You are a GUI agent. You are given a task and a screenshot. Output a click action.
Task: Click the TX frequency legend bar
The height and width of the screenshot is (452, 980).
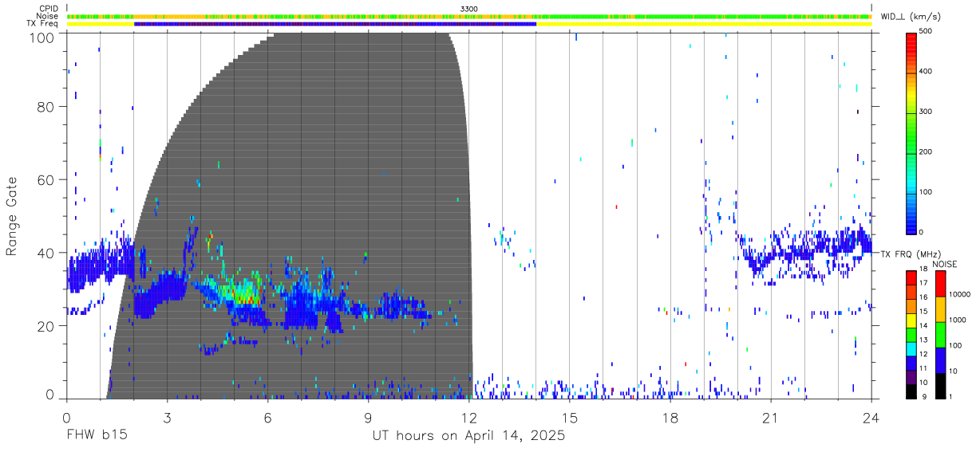[x=911, y=334]
